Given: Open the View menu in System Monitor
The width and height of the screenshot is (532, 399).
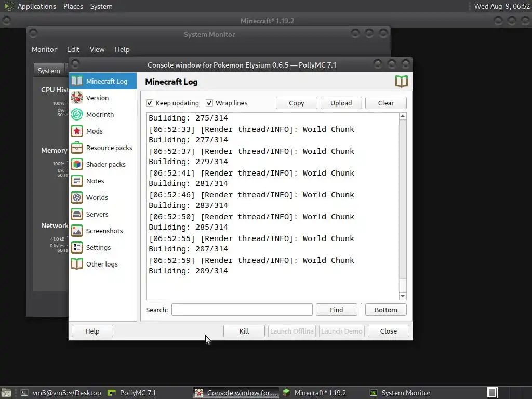Looking at the screenshot, I should (97, 49).
